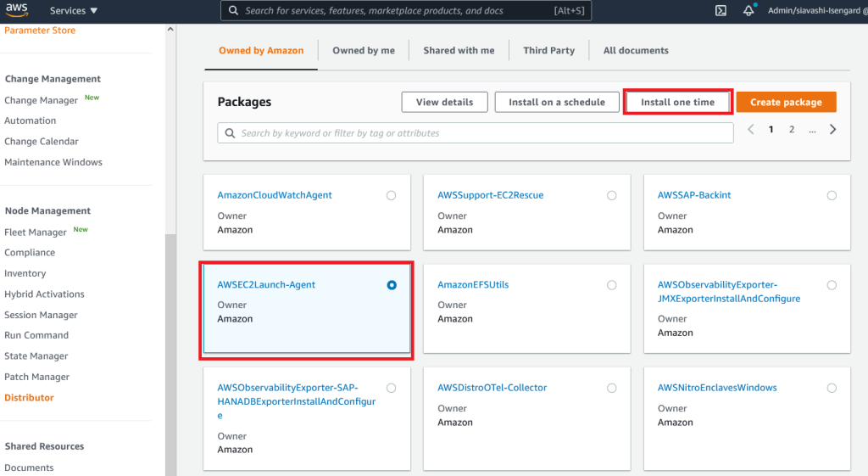
Task: Select AWSEC2Launch-Agent radio button
Action: tap(392, 285)
